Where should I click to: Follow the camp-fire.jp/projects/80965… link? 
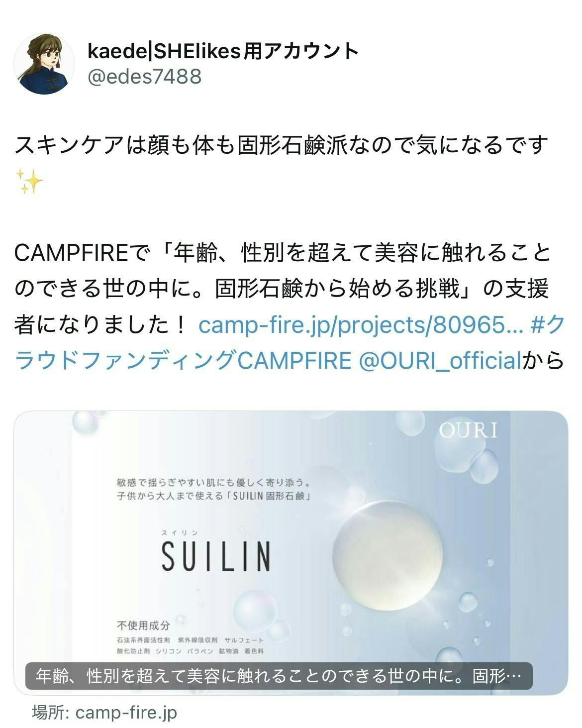pyautogui.click(x=361, y=325)
